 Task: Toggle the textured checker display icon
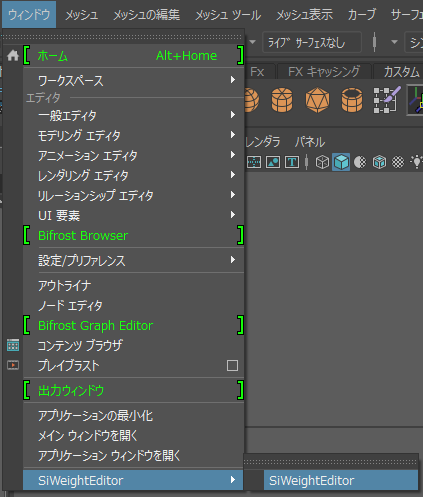pyautogui.click(x=398, y=162)
